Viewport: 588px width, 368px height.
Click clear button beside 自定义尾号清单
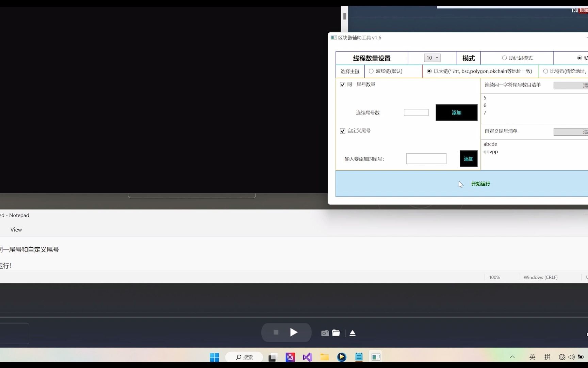pos(571,132)
